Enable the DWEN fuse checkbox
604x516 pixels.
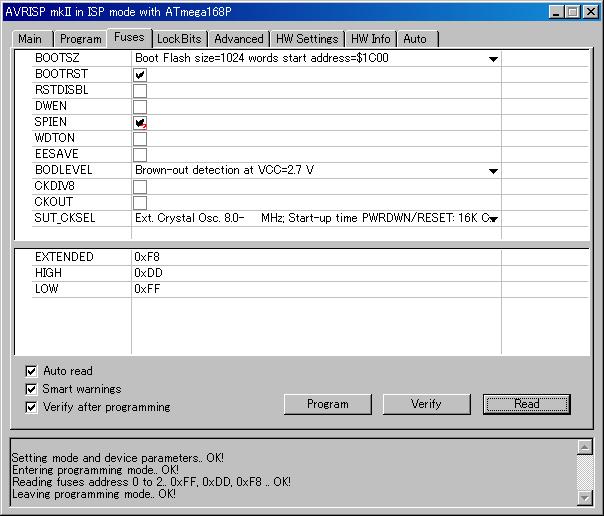click(140, 107)
